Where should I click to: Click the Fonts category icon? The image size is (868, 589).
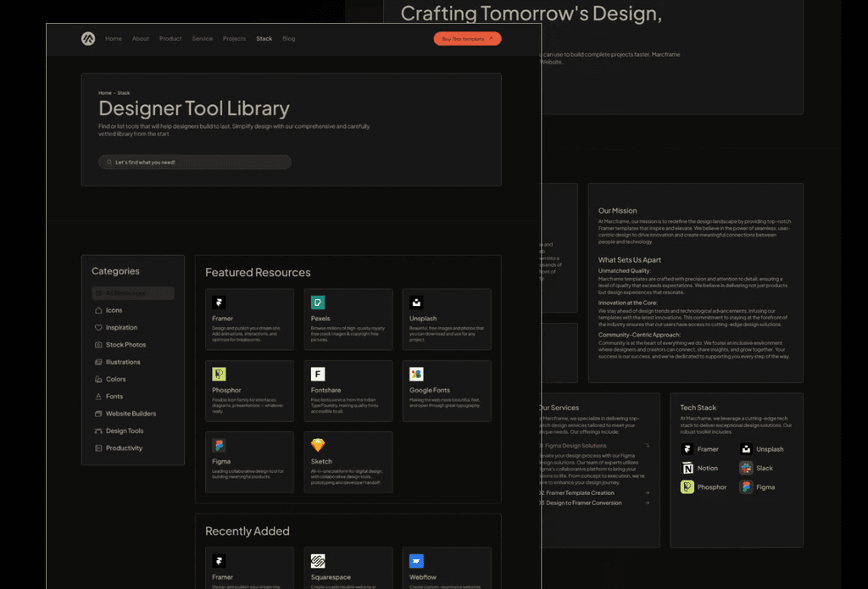click(x=98, y=397)
